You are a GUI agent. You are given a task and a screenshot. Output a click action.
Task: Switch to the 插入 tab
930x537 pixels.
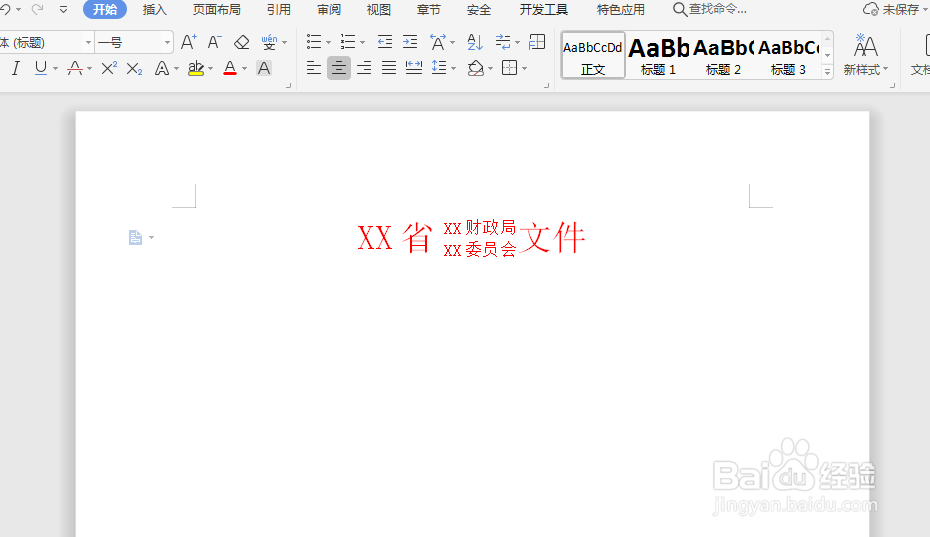point(155,9)
